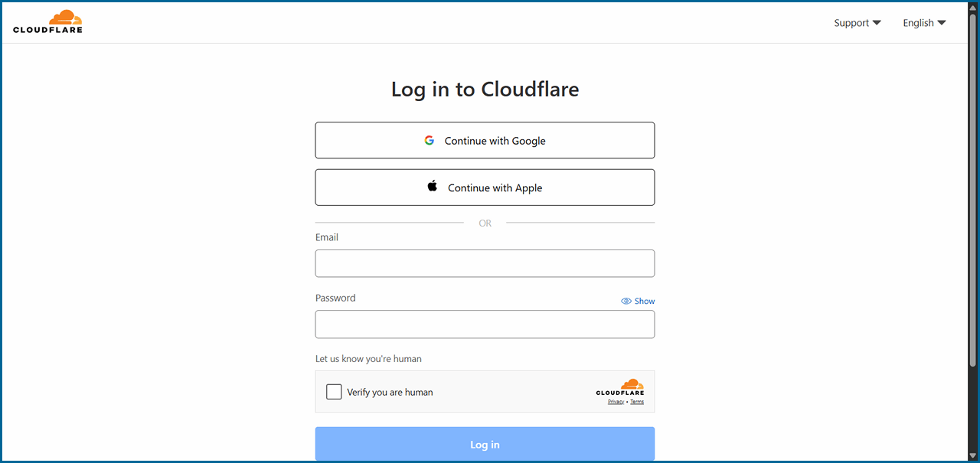This screenshot has height=463, width=980.
Task: Continue with Google sign-in
Action: pos(485,140)
